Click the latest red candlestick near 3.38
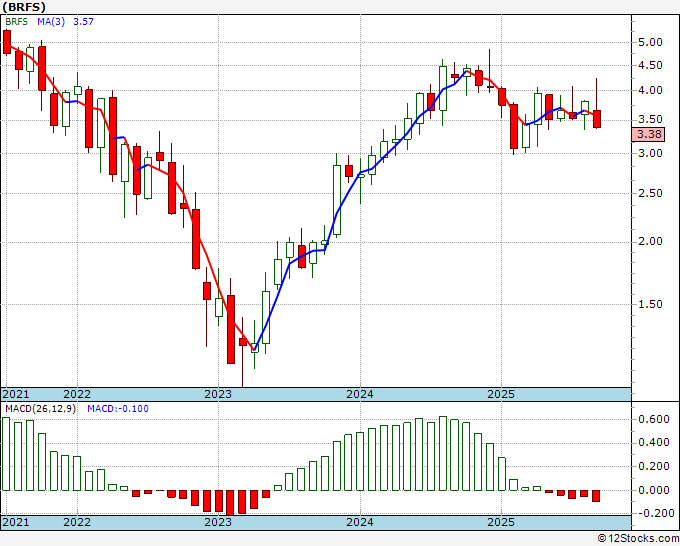This screenshot has width=680, height=546. (597, 119)
